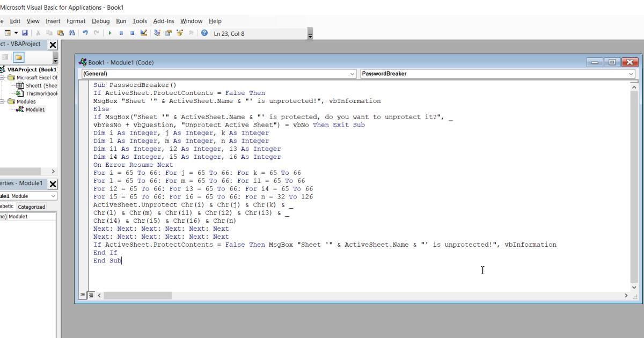Select Module1 in the project tree
Image resolution: width=644 pixels, height=338 pixels.
[35, 109]
